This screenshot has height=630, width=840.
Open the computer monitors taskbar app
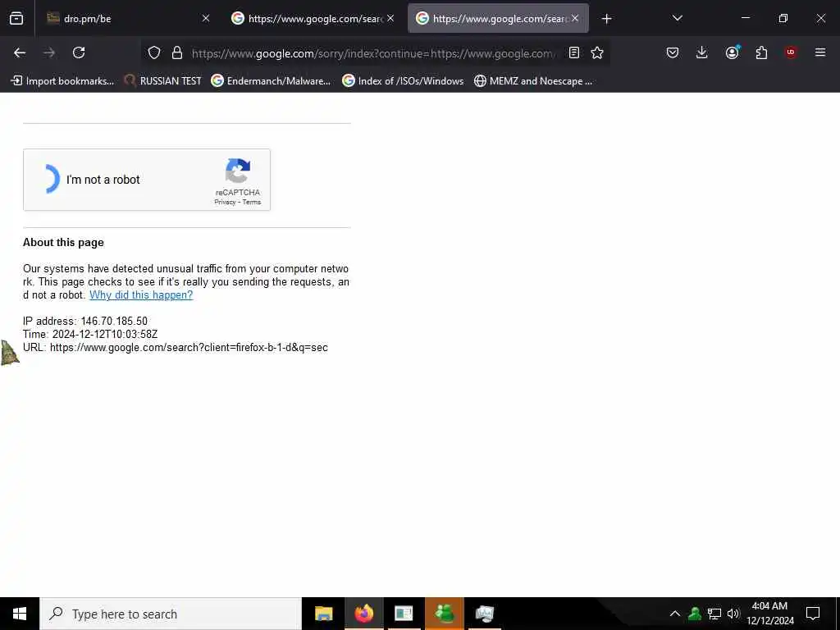(x=484, y=614)
